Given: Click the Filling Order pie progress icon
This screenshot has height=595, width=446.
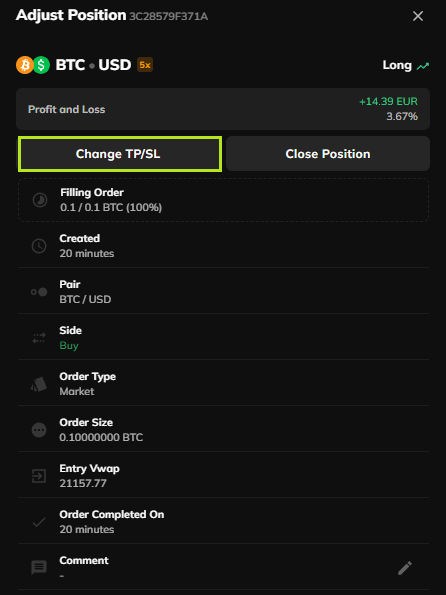Looking at the screenshot, I should coord(39,200).
